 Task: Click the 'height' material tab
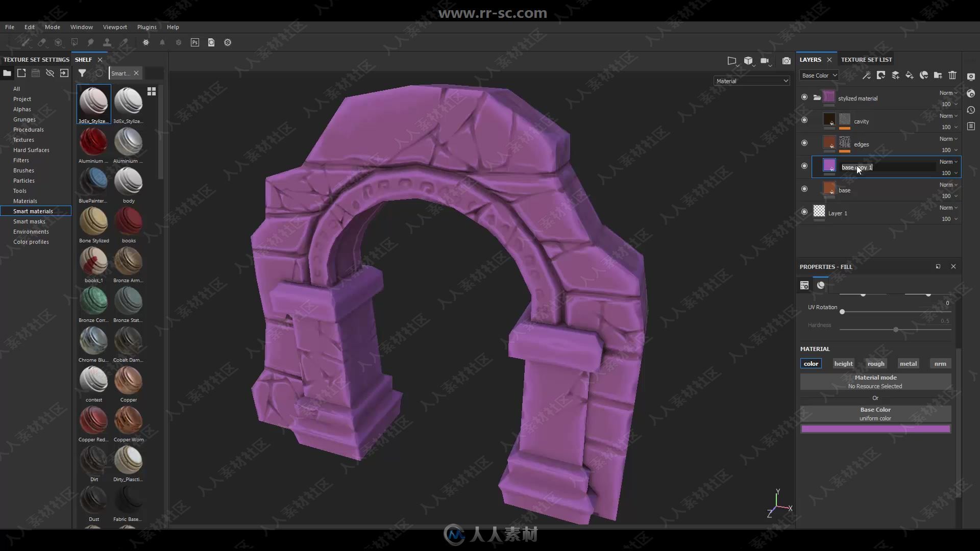(x=843, y=363)
